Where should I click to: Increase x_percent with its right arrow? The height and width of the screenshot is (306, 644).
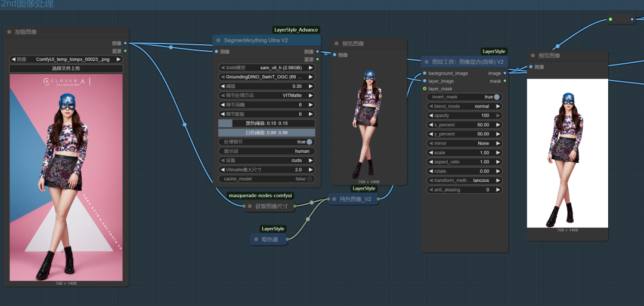click(x=498, y=125)
